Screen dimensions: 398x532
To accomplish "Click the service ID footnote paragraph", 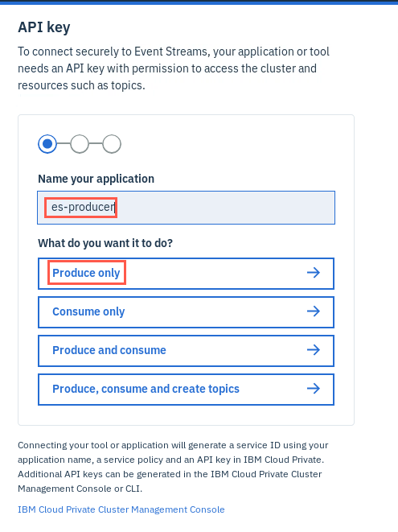I will (x=173, y=467).
